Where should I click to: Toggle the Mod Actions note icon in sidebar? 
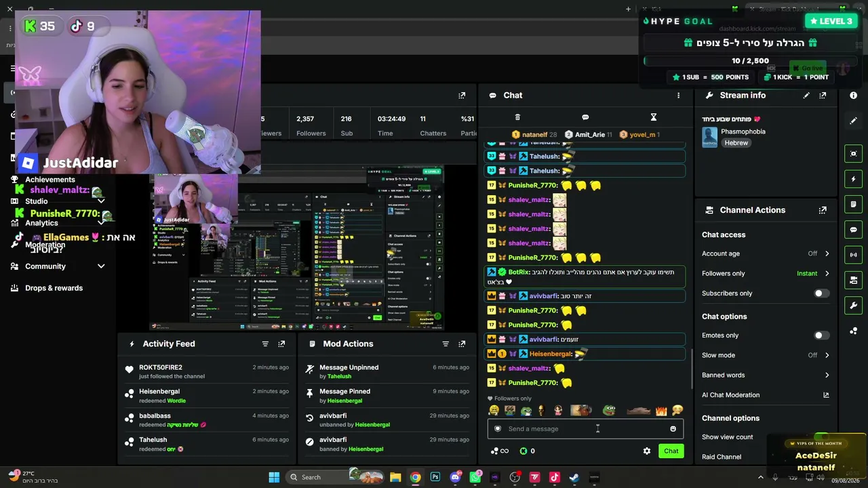click(853, 204)
